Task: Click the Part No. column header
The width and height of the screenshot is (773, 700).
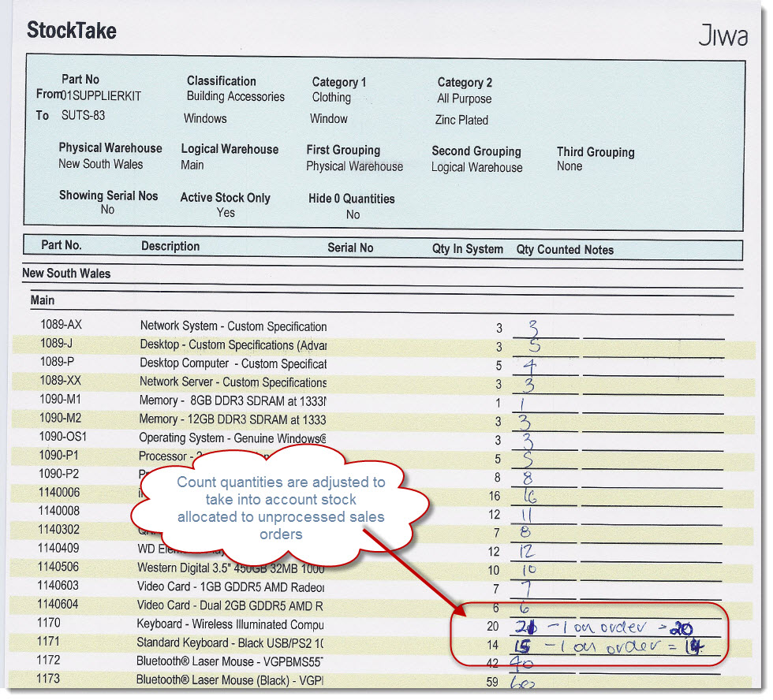Action: tap(62, 245)
